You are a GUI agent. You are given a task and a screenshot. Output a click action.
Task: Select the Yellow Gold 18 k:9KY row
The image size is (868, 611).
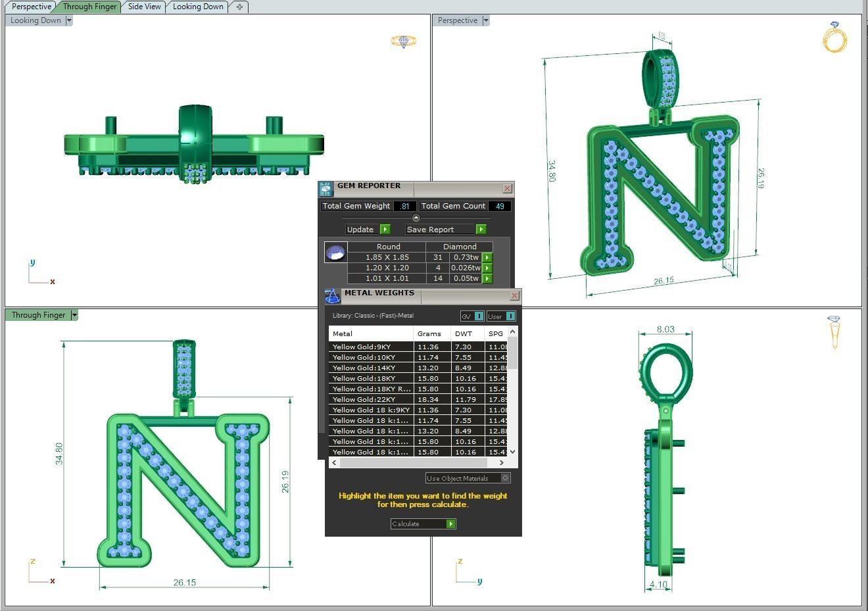[x=418, y=410]
